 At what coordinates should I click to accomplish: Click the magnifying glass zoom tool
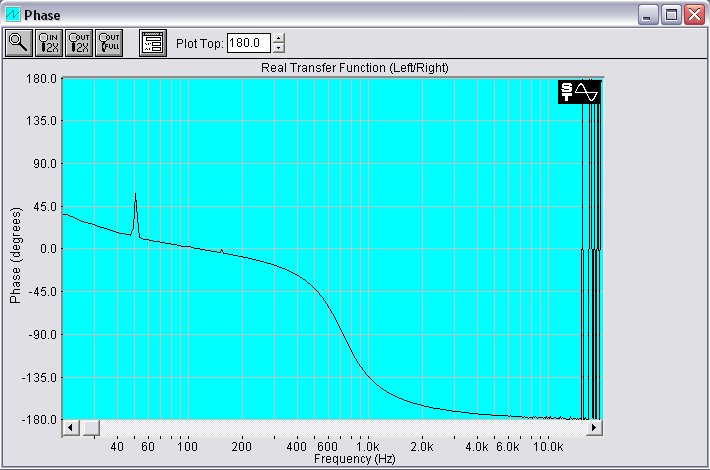(18, 42)
